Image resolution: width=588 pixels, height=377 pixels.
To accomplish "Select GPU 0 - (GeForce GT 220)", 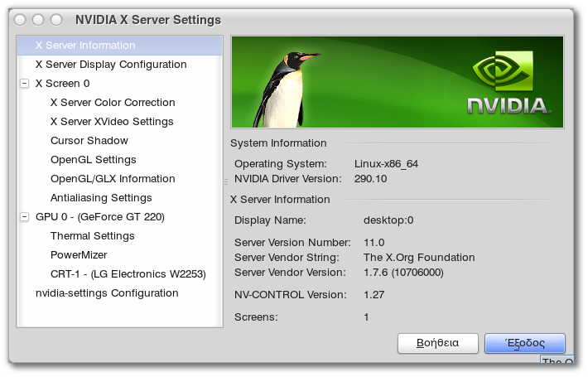I will coord(119,217).
